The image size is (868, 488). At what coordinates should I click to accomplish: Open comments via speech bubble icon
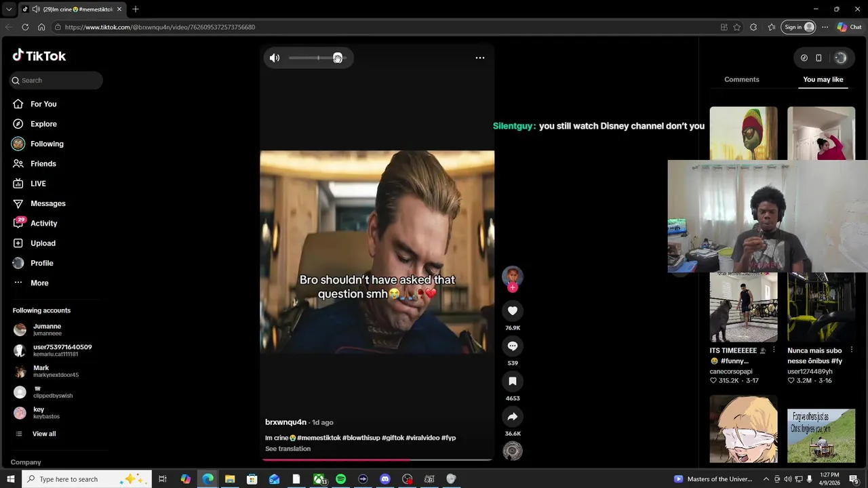tap(513, 346)
